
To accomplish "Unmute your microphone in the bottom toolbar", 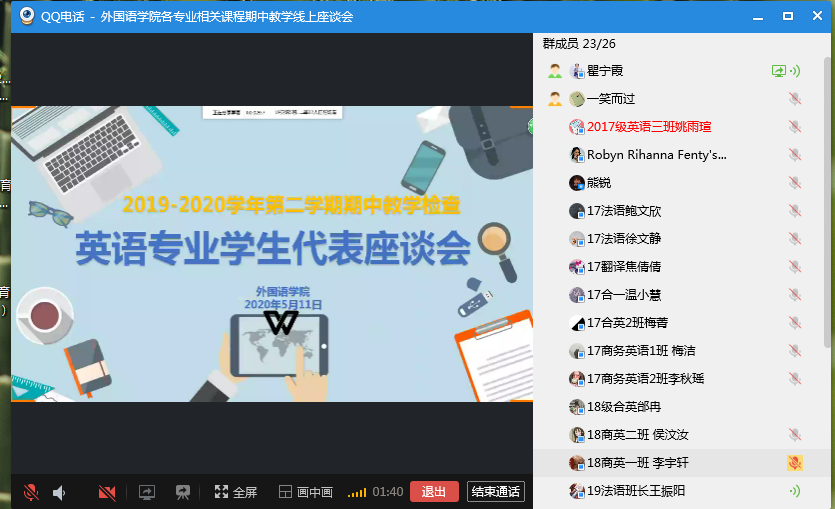I will (31, 492).
